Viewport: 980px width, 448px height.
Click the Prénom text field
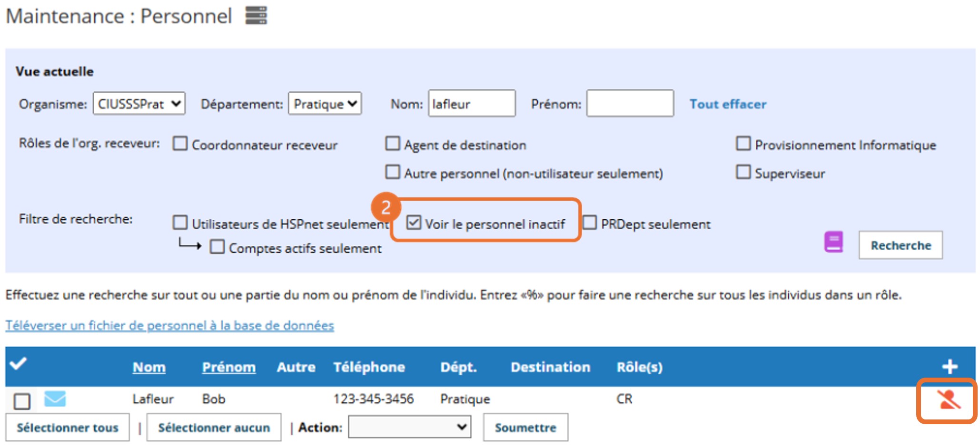[x=630, y=103]
